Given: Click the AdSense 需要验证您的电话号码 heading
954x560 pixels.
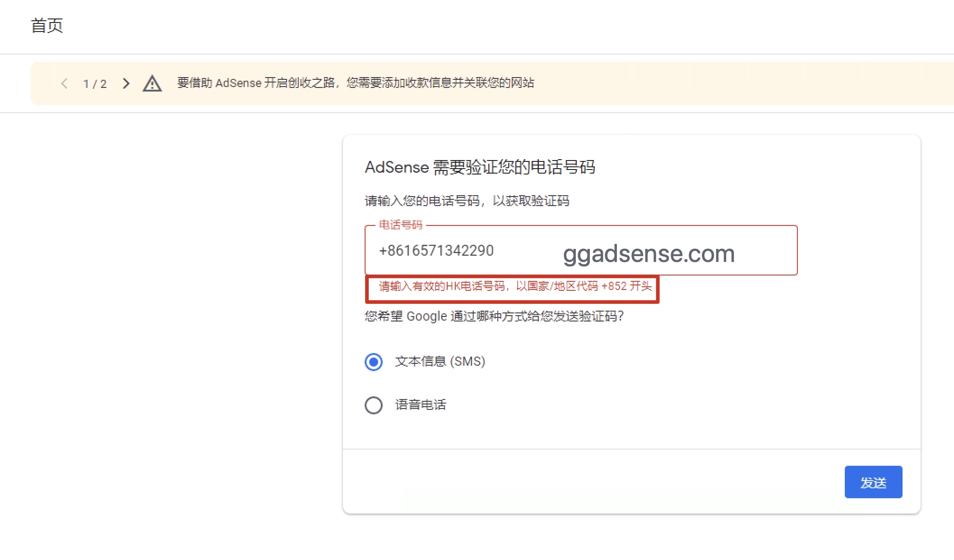Looking at the screenshot, I should [x=480, y=167].
